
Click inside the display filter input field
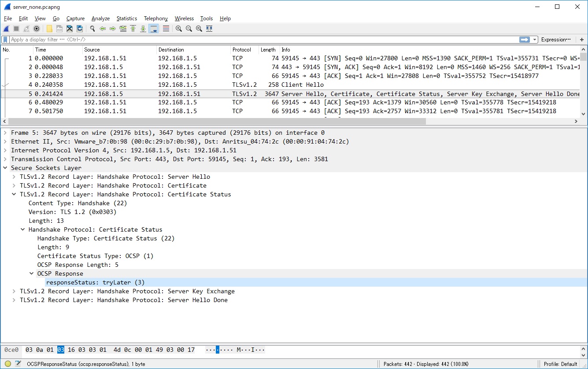tap(176, 39)
